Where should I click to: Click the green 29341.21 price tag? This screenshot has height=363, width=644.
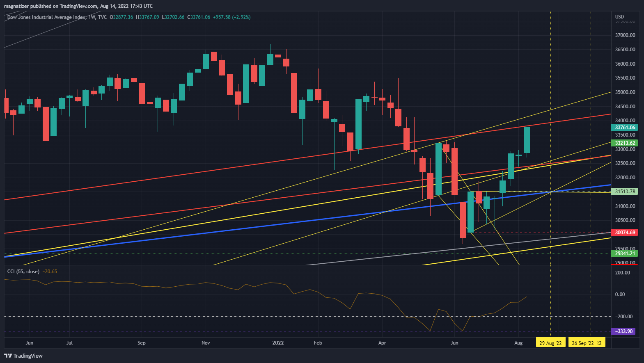pos(625,253)
